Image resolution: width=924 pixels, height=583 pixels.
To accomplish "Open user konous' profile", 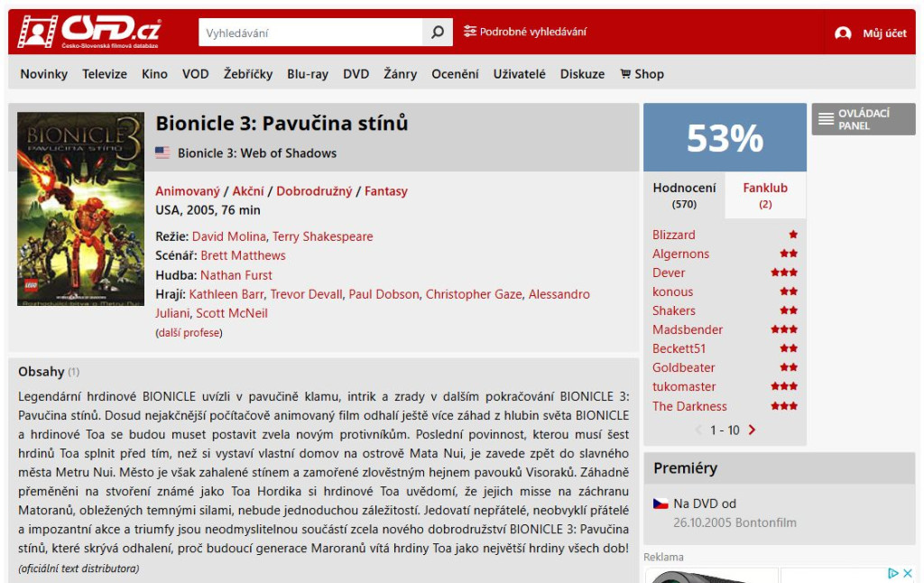I will point(672,291).
